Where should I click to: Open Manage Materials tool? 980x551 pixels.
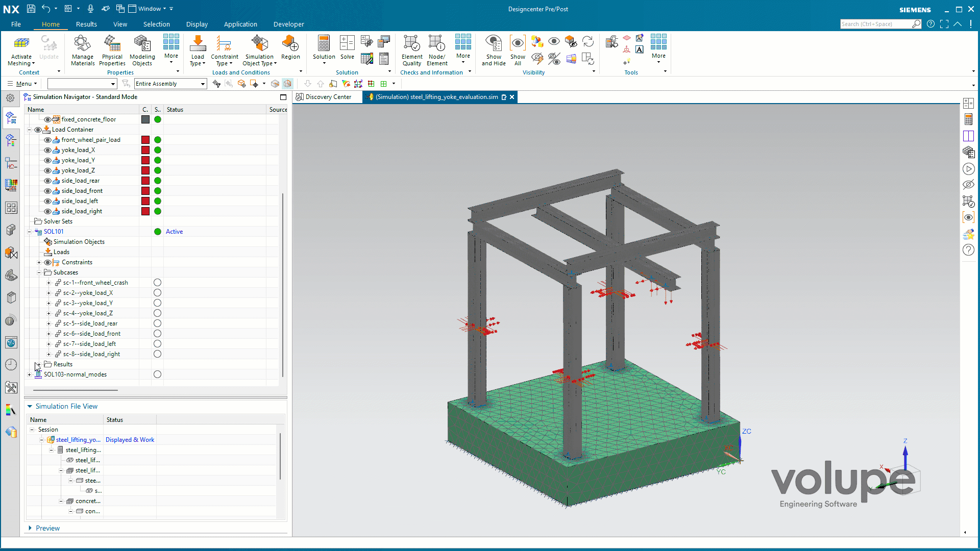tap(83, 50)
